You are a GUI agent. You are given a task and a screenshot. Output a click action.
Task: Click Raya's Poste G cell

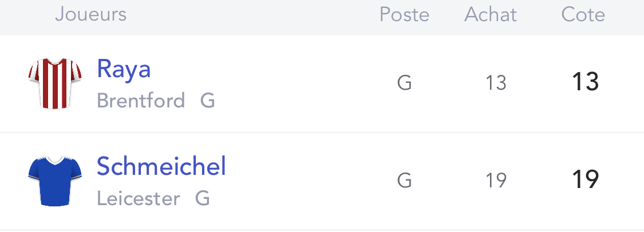(405, 83)
